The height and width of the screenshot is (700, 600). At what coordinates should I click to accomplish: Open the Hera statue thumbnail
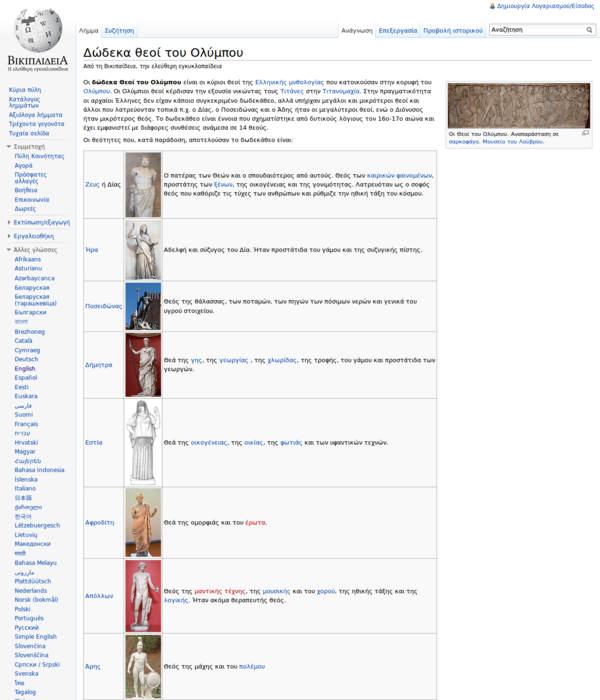coord(143,250)
